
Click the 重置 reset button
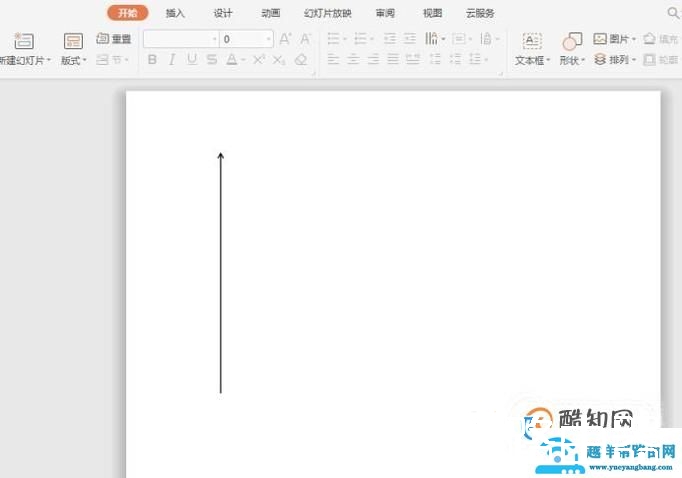(x=114, y=39)
